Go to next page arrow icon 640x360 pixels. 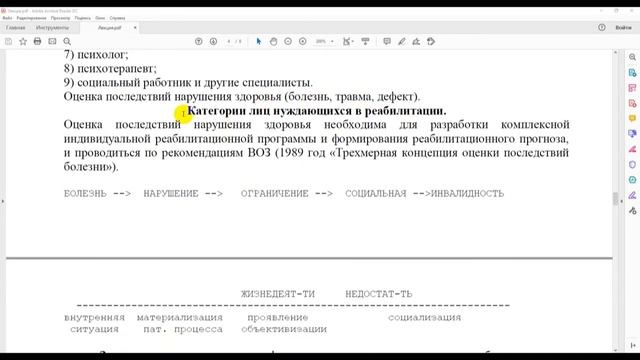213,41
